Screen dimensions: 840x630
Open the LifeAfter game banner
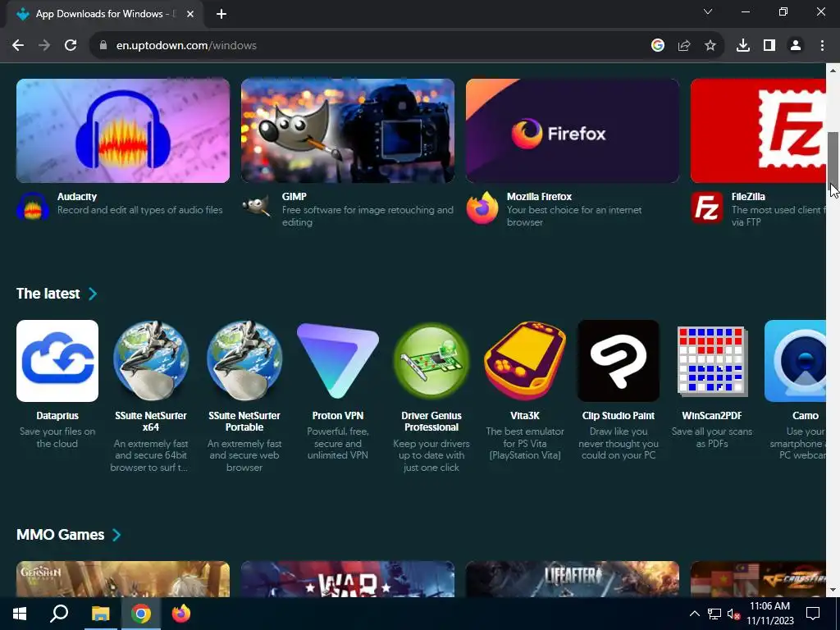(x=572, y=579)
